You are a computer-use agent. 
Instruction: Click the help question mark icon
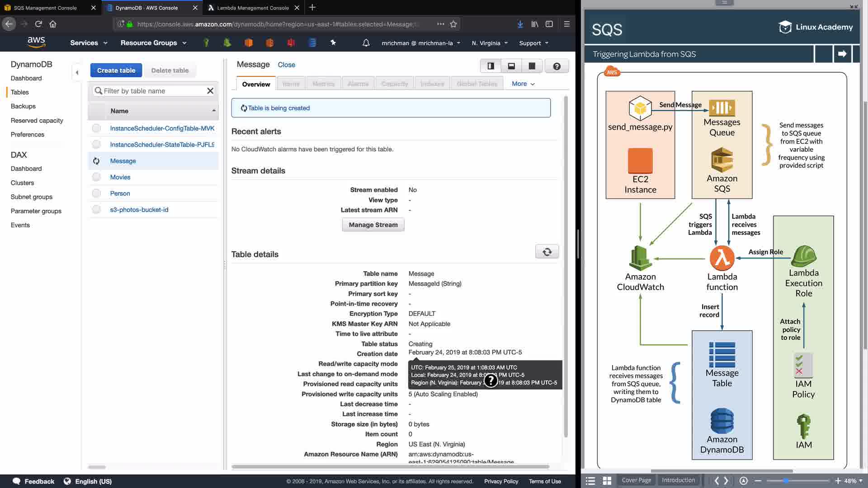557,66
